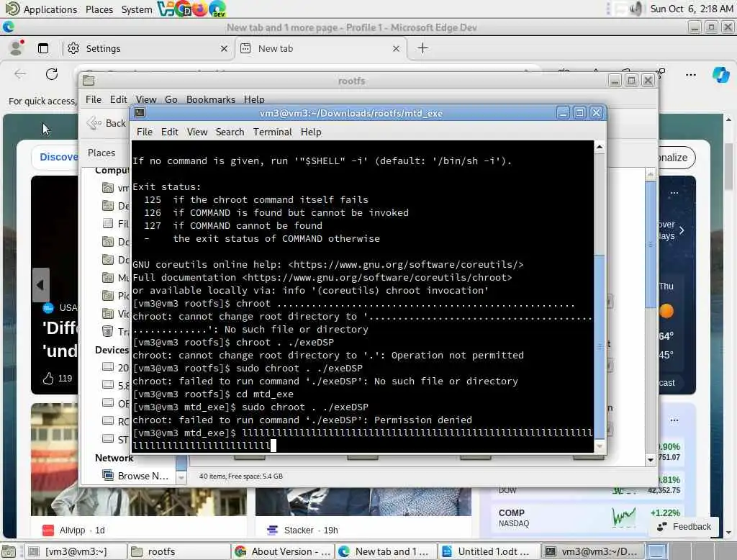737x560 pixels.
Task: Open Allvipp article source link
Action: tap(73, 530)
